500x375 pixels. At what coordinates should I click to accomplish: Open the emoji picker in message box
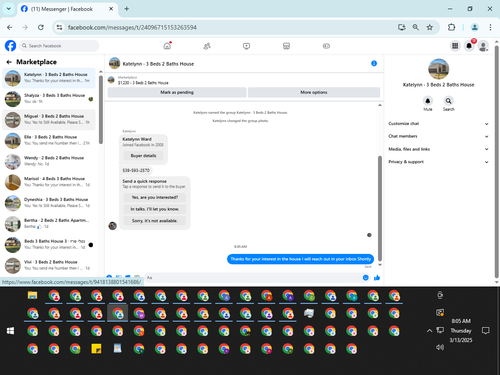pyautogui.click(x=366, y=278)
